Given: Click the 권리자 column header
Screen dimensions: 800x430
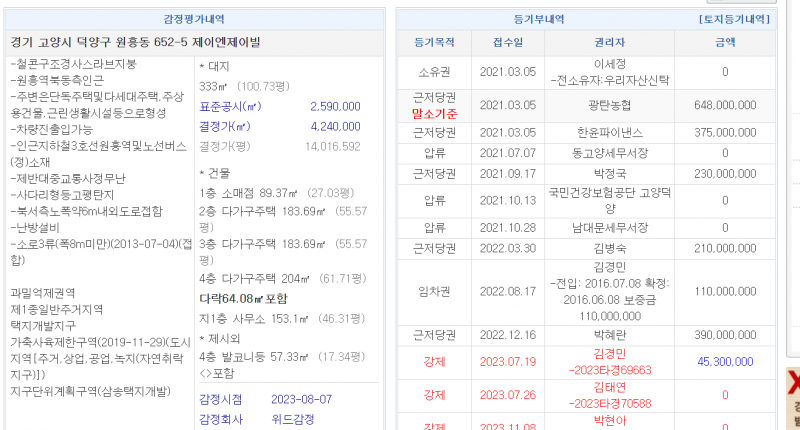Looking at the screenshot, I should click(609, 42).
